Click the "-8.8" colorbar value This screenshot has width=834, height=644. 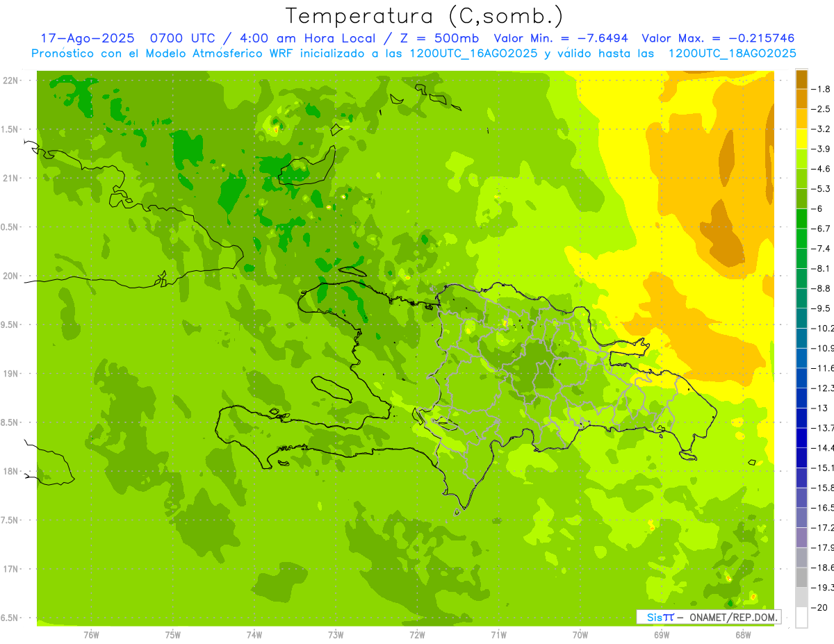[x=821, y=288]
